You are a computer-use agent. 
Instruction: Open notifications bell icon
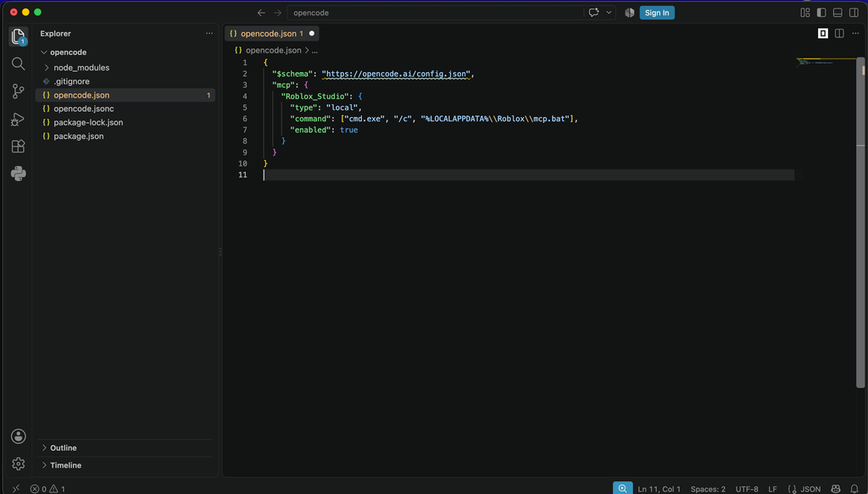(x=854, y=489)
